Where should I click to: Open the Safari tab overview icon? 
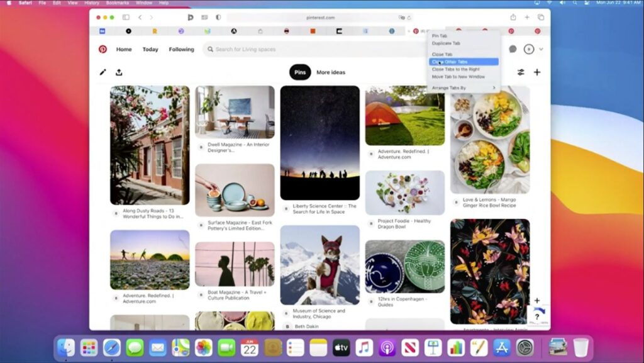point(540,18)
